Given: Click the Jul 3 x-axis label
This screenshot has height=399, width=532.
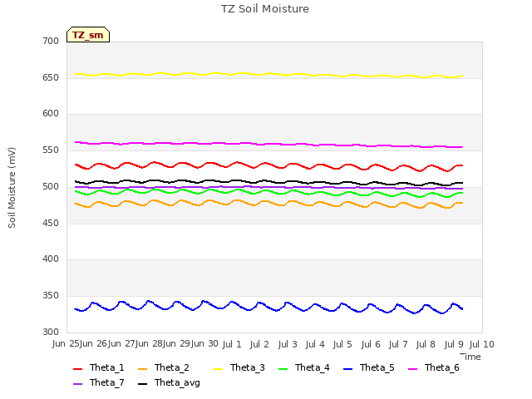Looking at the screenshot, I should (288, 344).
